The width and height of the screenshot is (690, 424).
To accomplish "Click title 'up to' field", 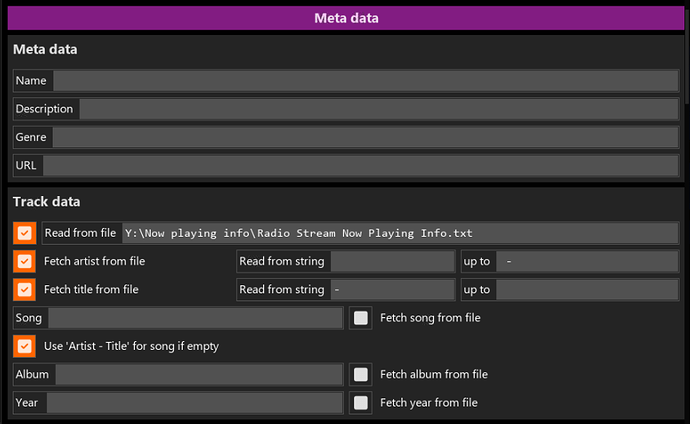I will point(588,289).
